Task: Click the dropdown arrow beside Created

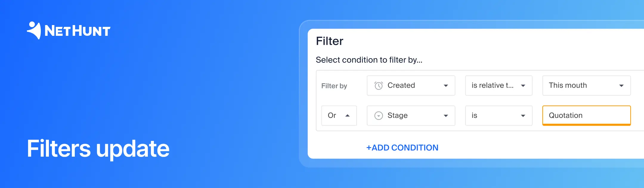Action: tap(445, 86)
